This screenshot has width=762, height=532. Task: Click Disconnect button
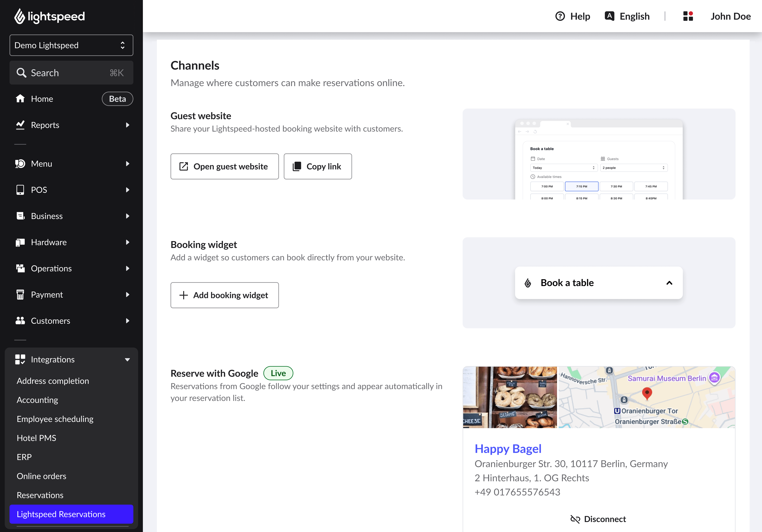(598, 519)
